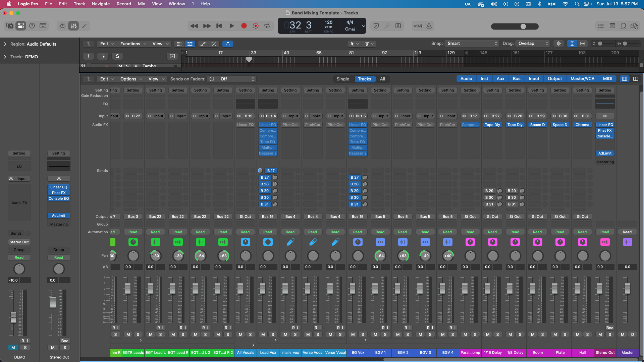Click the Record button in transport
Screen dimensions: 644x362
coord(244,26)
